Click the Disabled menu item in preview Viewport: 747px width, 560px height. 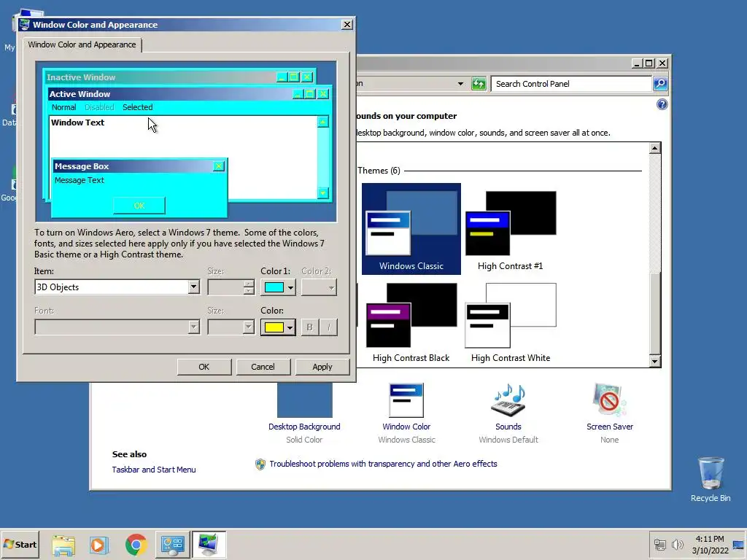[99, 107]
